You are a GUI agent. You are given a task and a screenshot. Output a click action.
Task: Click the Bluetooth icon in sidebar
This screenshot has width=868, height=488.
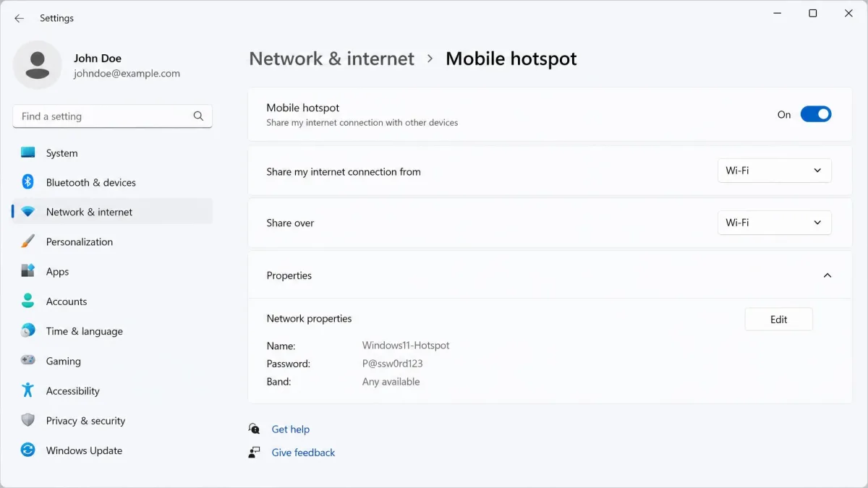[27, 182]
